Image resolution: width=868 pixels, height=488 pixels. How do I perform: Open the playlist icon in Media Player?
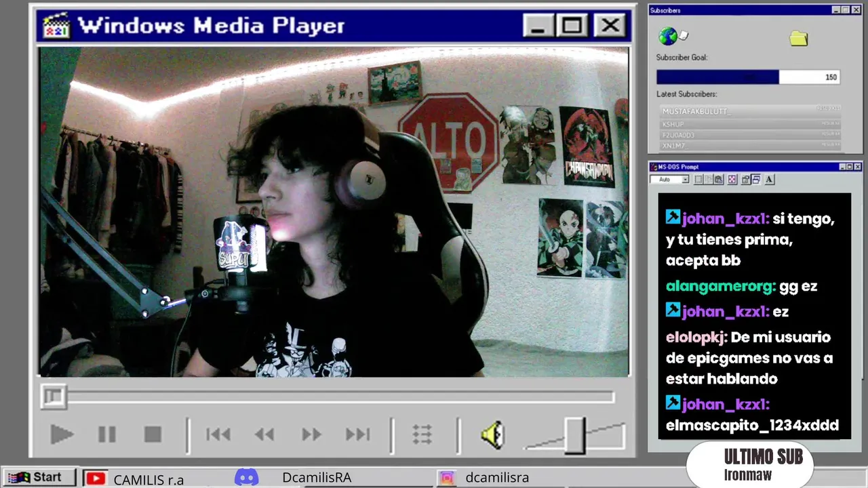tap(422, 434)
